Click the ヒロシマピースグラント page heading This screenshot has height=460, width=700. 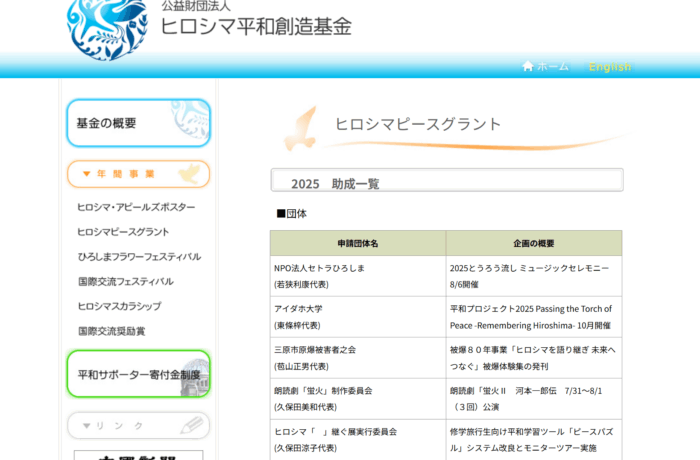tap(418, 124)
